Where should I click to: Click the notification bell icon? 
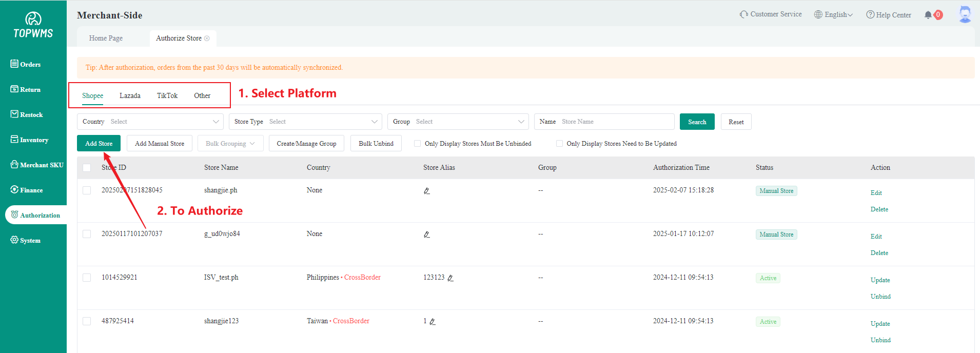928,15
